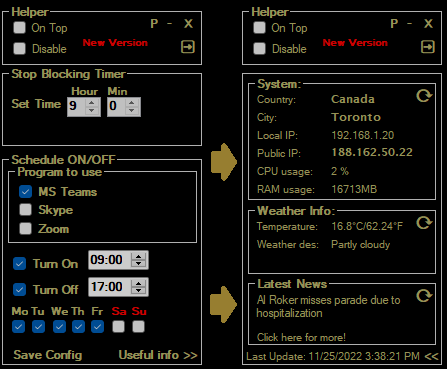Image resolution: width=447 pixels, height=369 pixels.
Task: Open Click here for more! news link
Action: point(301,337)
